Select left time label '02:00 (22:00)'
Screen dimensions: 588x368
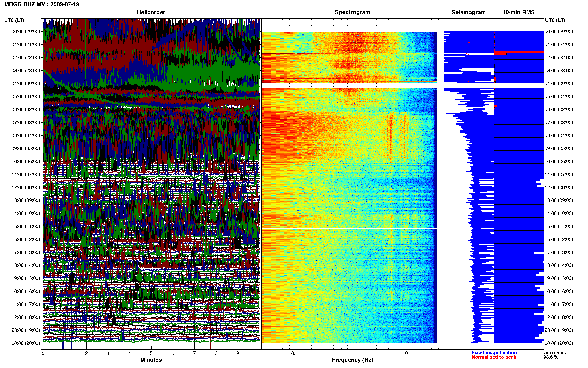(26, 57)
